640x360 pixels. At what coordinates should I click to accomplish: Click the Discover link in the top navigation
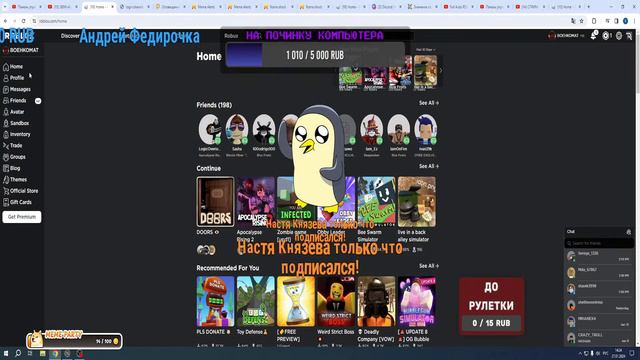pos(70,36)
